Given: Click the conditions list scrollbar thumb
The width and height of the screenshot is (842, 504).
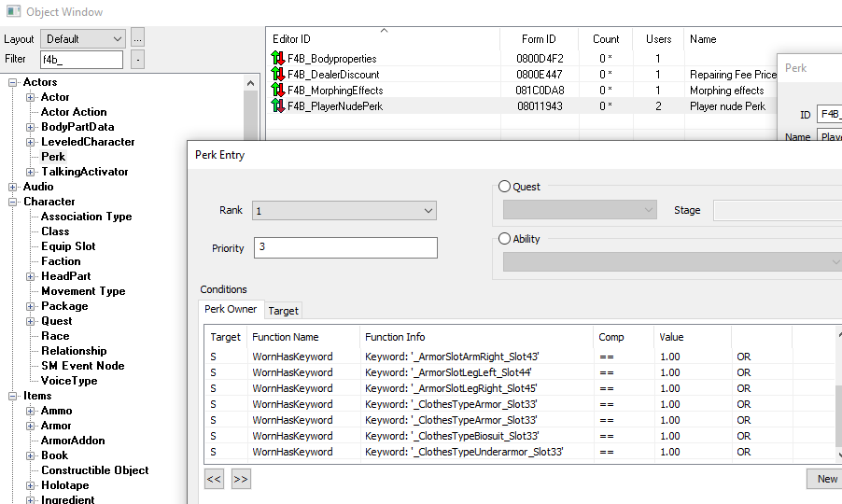Looking at the screenshot, I should click(839, 415).
